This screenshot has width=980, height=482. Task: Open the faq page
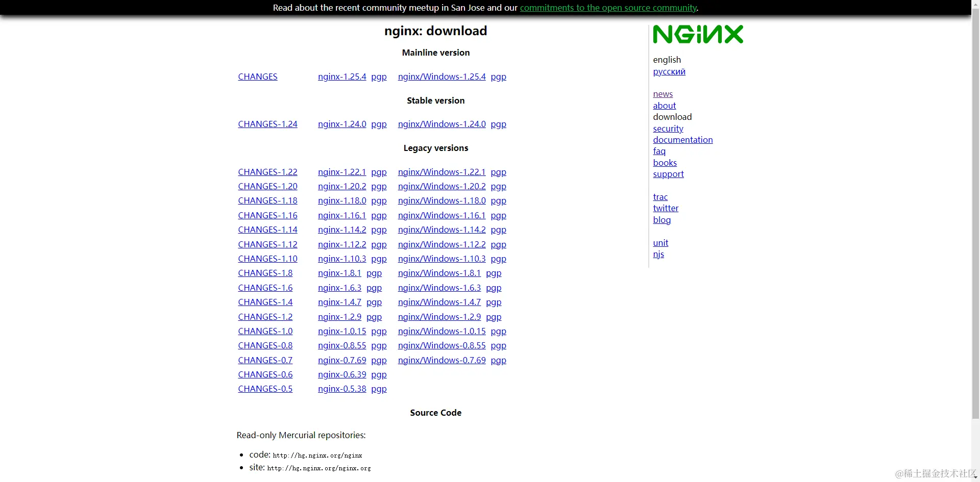coord(659,151)
